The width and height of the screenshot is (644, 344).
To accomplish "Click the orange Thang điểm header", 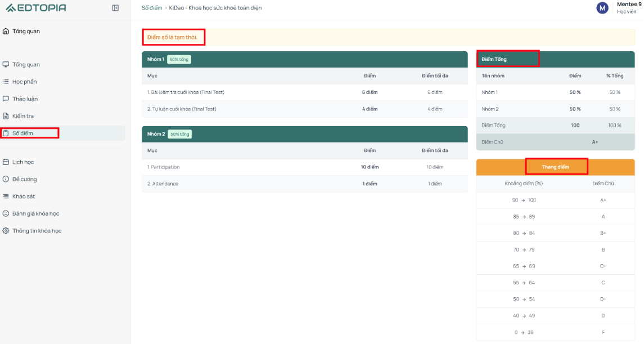I will point(555,167).
